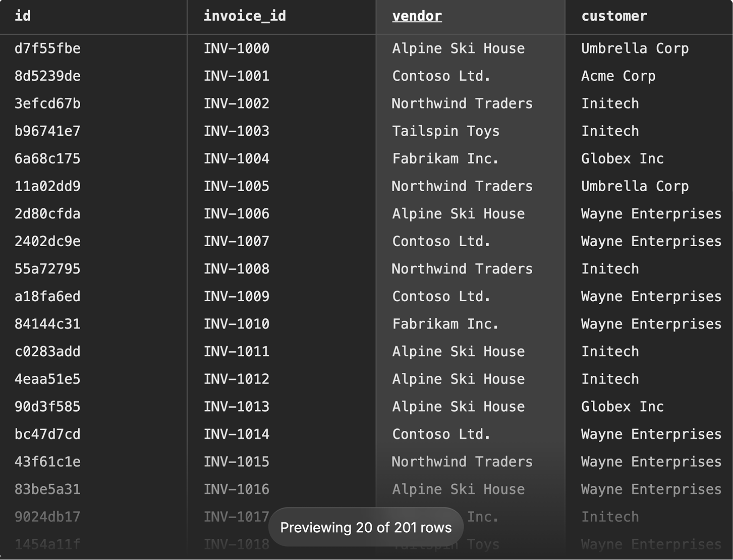This screenshot has width=733, height=560.
Task: Select id cell a18fa6ed
Action: pos(47,297)
